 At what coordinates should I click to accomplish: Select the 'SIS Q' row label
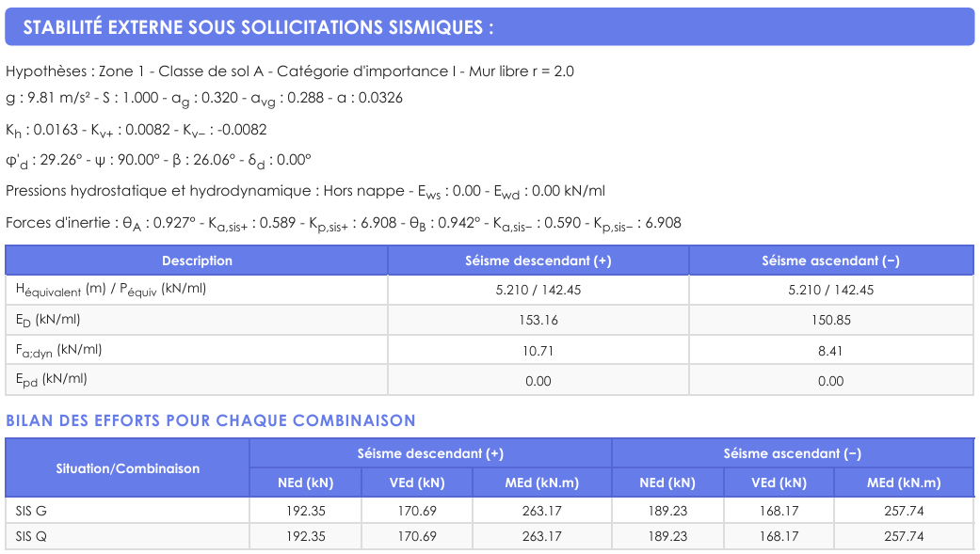coord(31,536)
